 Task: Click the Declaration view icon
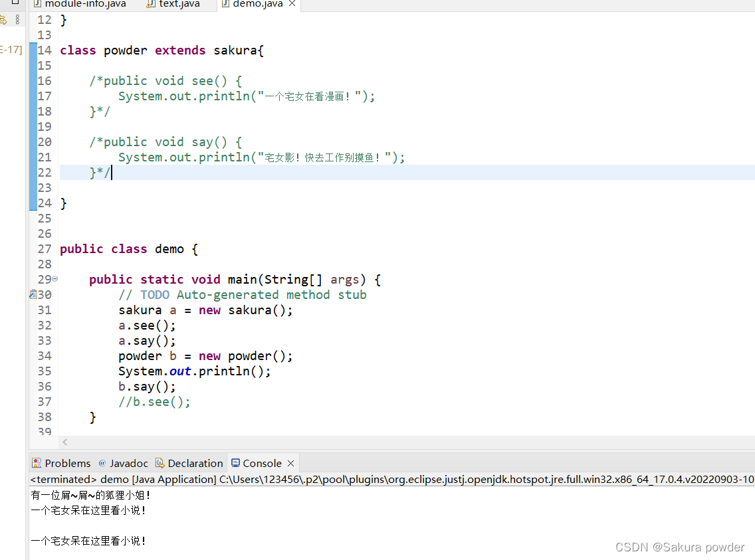158,463
